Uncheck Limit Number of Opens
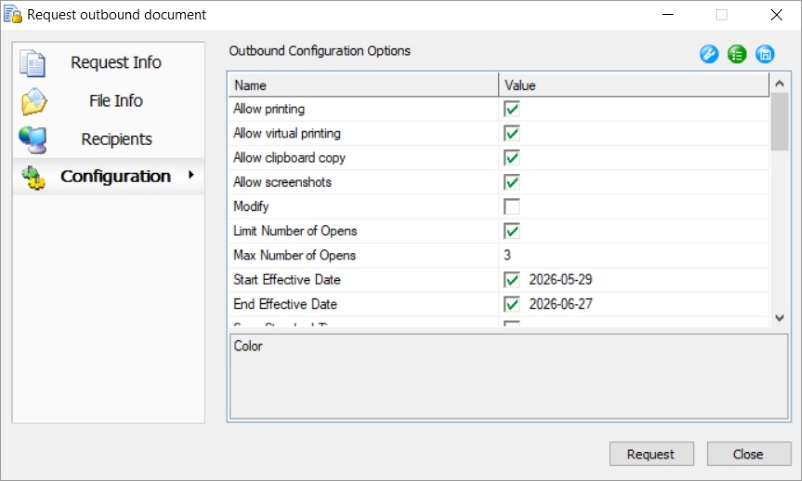 (511, 231)
